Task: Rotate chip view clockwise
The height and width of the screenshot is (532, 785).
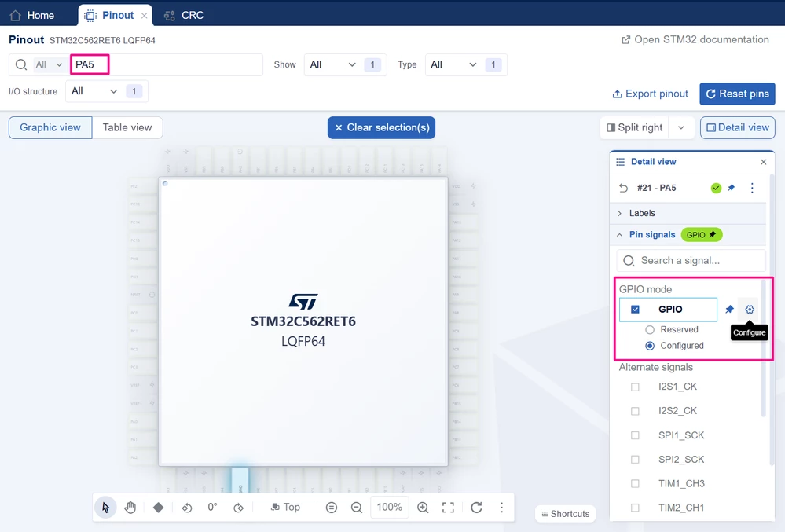Action: pos(238,508)
